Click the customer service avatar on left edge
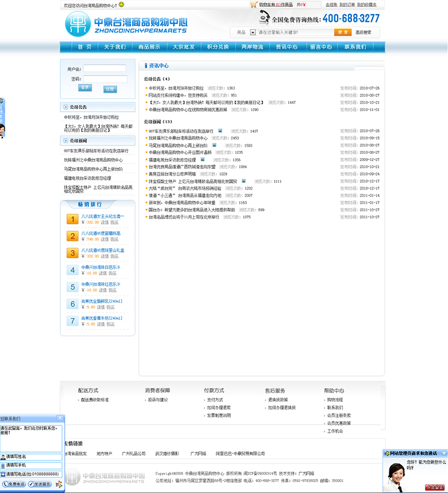Screen dimensions: 448x493 point(2,129)
